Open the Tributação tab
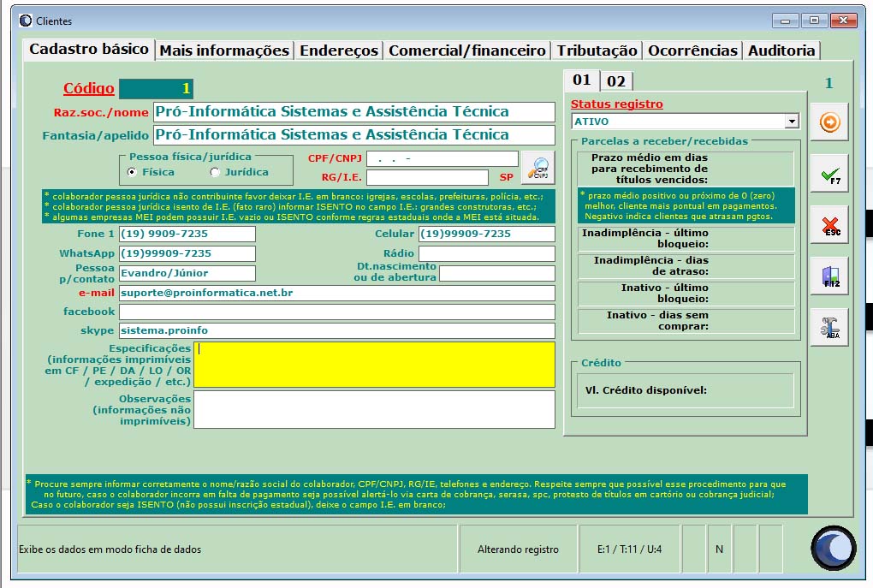Viewport: 873px width, 588px height. 597,50
